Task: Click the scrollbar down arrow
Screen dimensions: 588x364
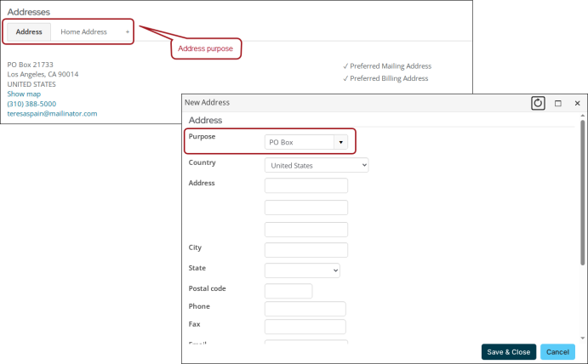Action: 582,338
